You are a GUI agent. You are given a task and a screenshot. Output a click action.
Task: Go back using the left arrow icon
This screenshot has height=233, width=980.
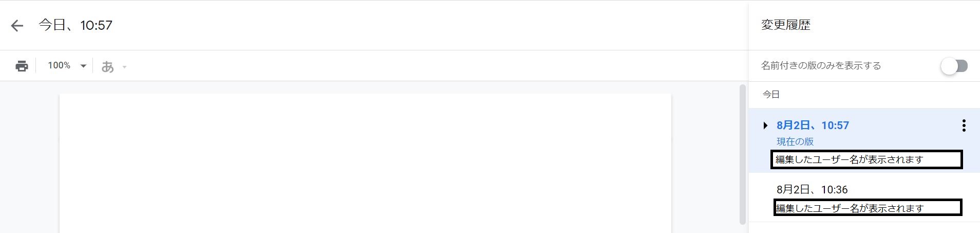pyautogui.click(x=17, y=26)
